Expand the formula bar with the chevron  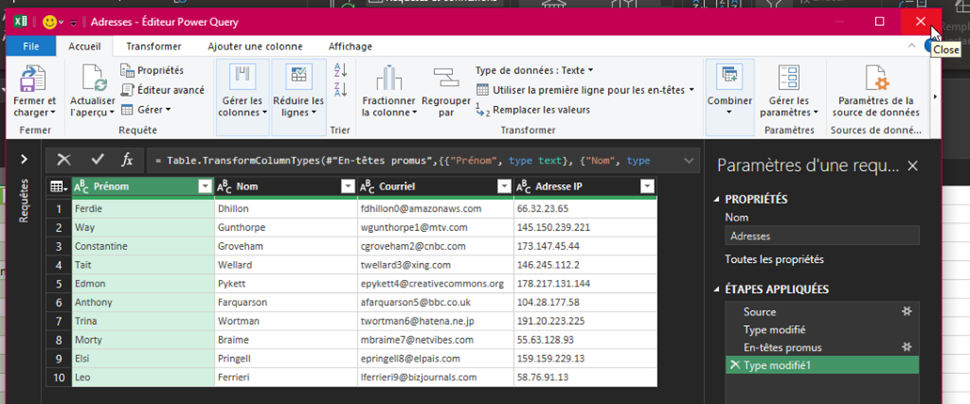(688, 160)
